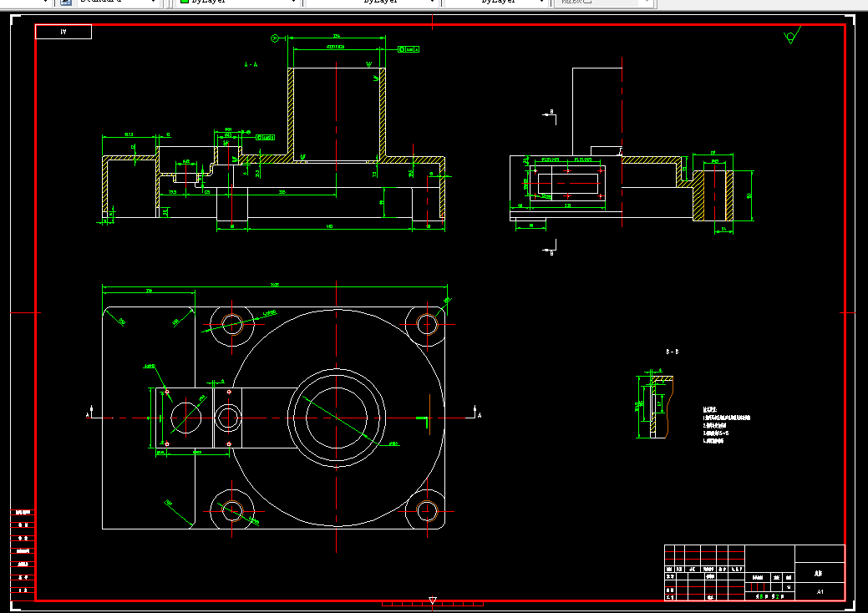Screen dimensions: 868x613
Task: Open the color ByLayer dropdown with green swatch
Action: pos(238,3)
